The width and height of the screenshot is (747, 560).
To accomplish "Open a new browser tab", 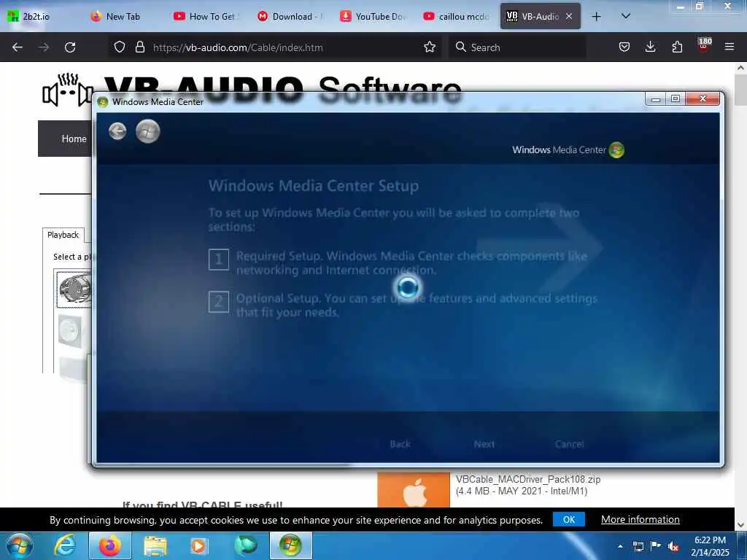I will tap(597, 17).
